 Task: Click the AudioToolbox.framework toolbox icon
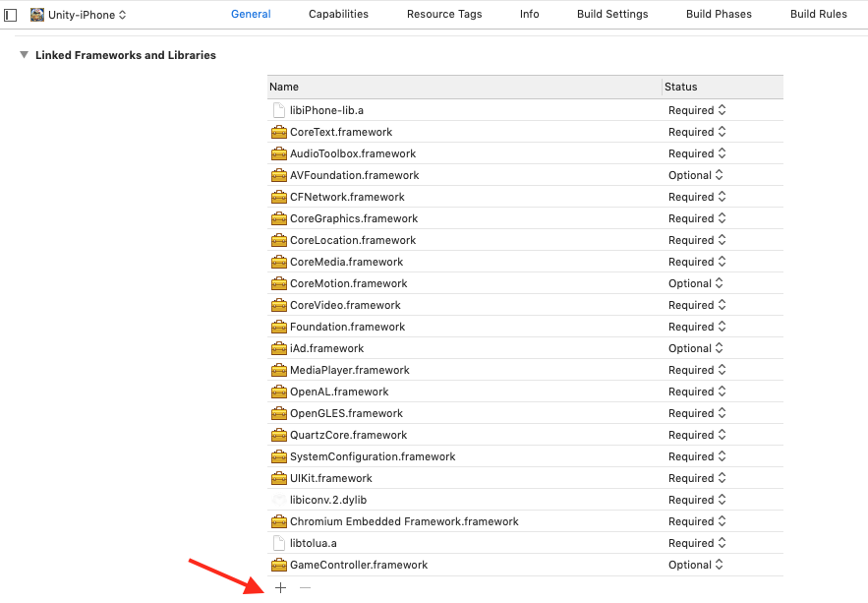(x=279, y=153)
